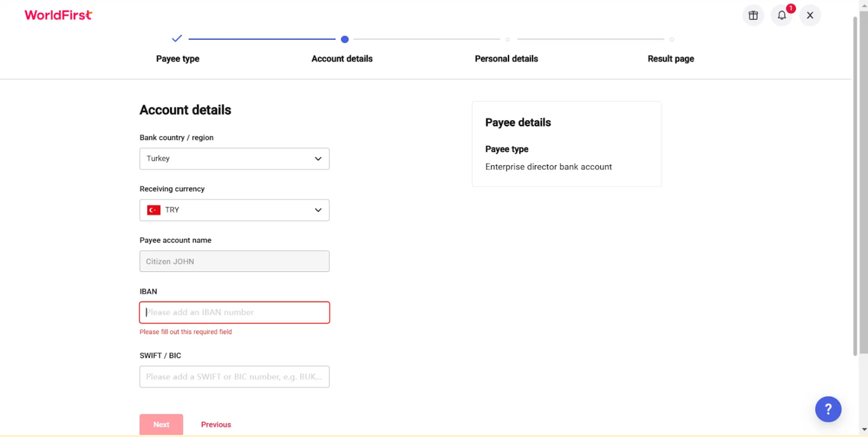868x437 pixels.
Task: Click the Next button
Action: point(161,424)
